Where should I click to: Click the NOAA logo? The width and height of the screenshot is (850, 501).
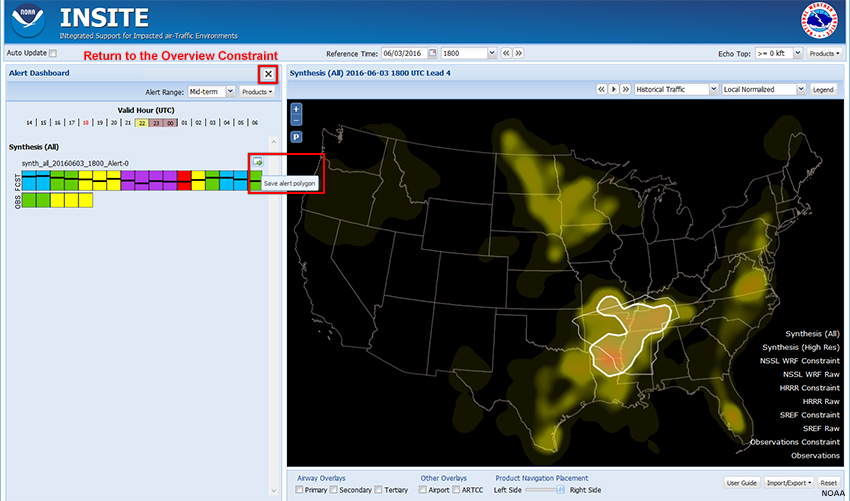pyautogui.click(x=28, y=22)
